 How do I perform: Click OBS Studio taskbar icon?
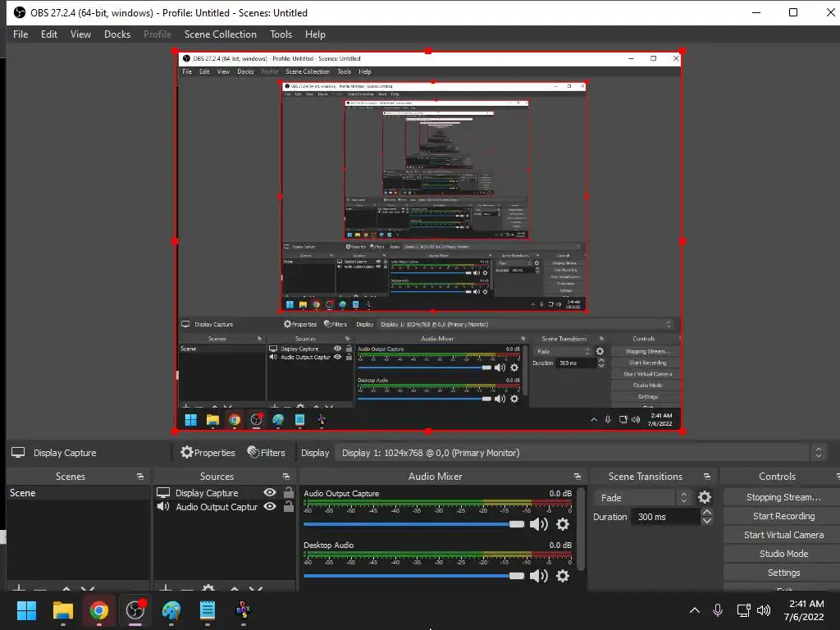click(135, 610)
